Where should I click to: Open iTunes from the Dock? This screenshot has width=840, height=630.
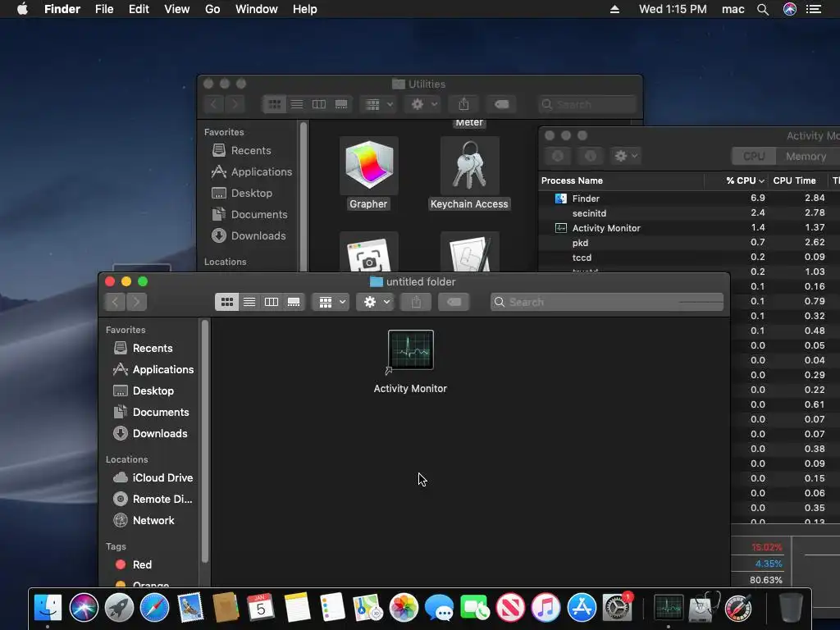click(x=546, y=608)
